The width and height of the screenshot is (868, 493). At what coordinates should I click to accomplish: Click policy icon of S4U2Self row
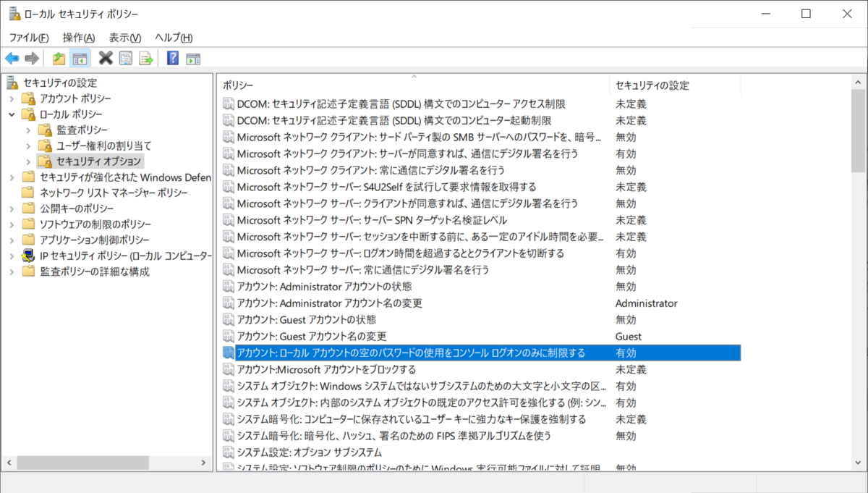[229, 187]
